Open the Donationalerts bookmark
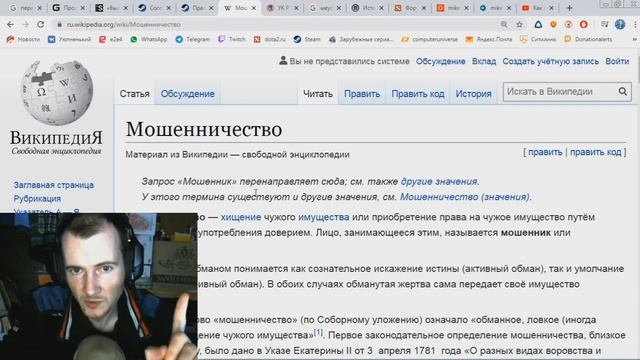Screen dimensions: 640x360 (x=588, y=39)
